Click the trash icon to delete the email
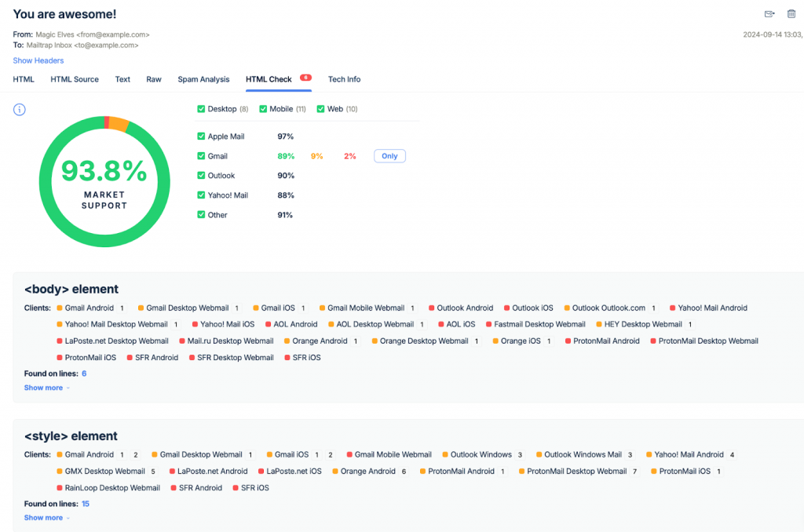The height and width of the screenshot is (532, 804). pyautogui.click(x=792, y=14)
